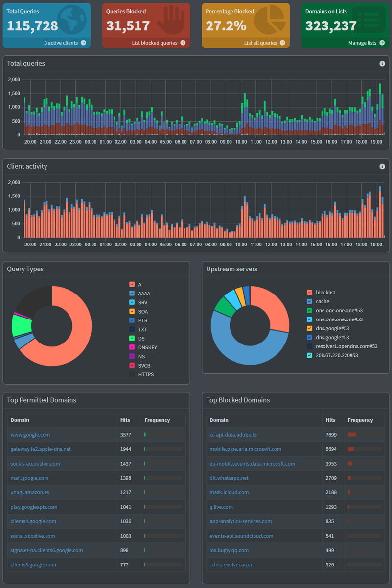This screenshot has width=392, height=588.
Task: Click the 323,237 domains on lists figure
Action: click(331, 26)
